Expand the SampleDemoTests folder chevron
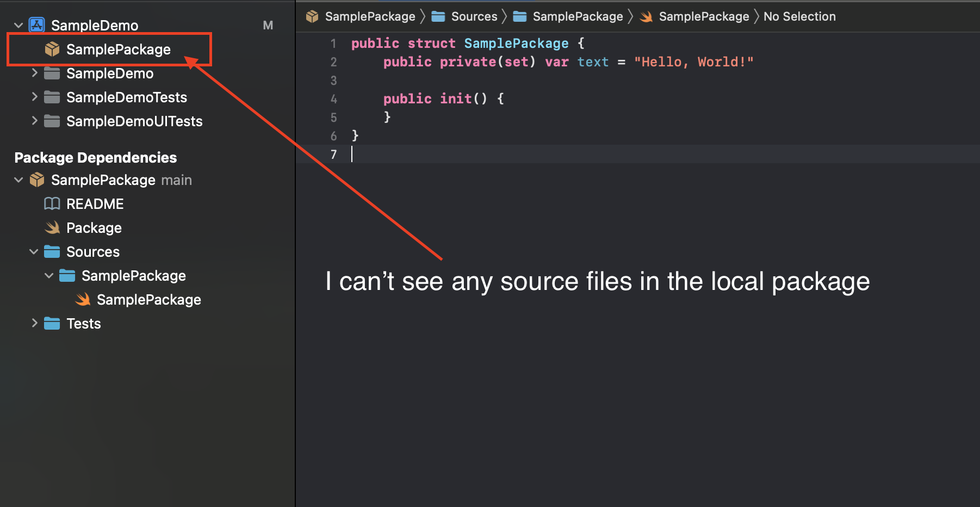980x507 pixels. click(x=34, y=97)
